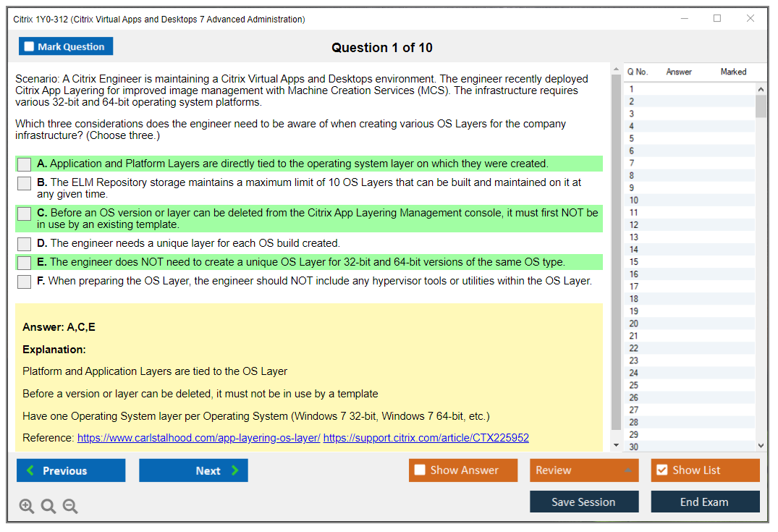Go to the Previous question
Viewport: 778px width, 532px height.
71,470
